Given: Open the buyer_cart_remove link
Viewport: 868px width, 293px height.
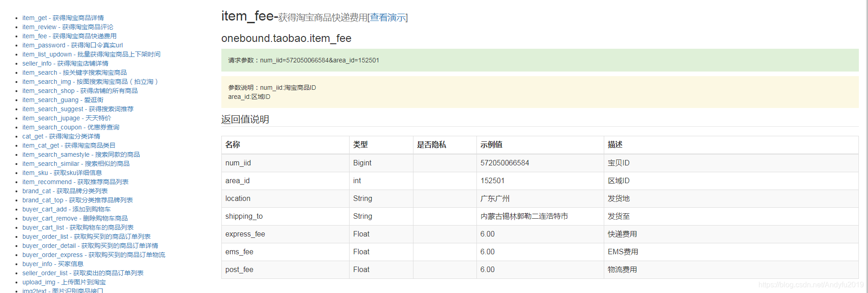Looking at the screenshot, I should (x=75, y=218).
